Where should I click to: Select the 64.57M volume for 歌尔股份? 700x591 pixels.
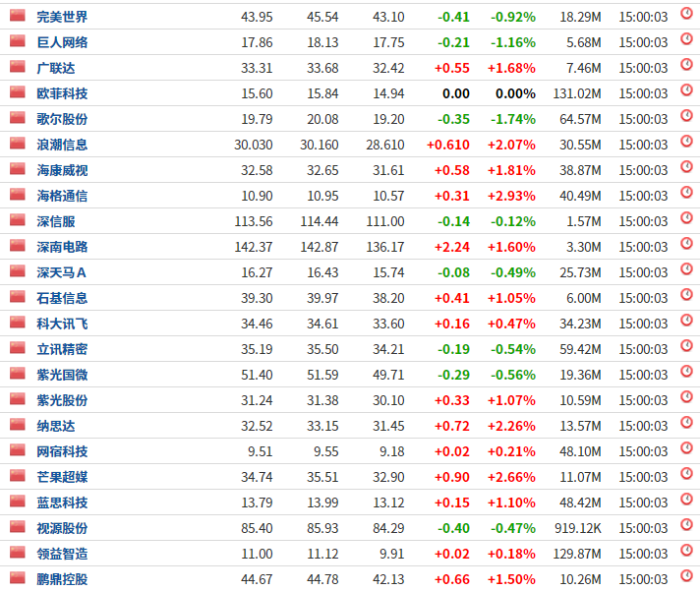[580, 119]
